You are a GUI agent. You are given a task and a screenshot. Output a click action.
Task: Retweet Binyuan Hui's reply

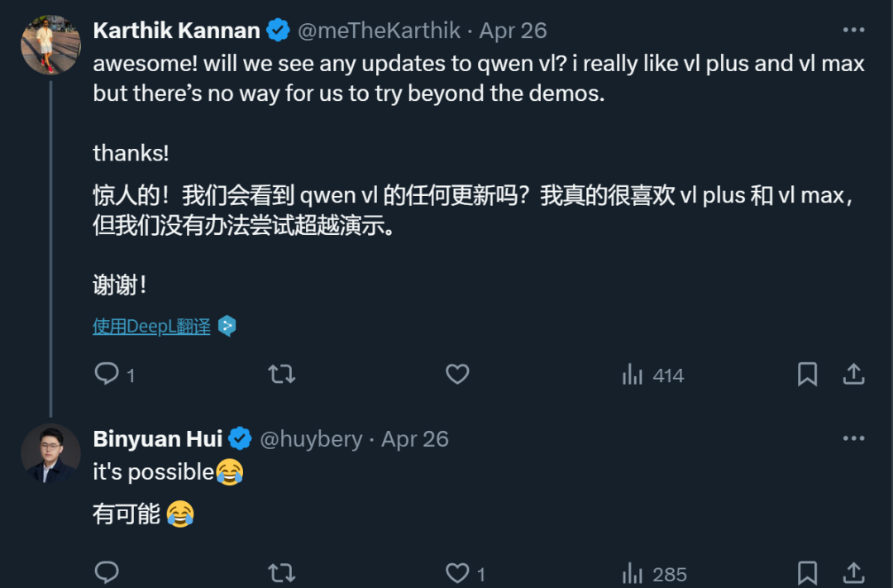(282, 572)
